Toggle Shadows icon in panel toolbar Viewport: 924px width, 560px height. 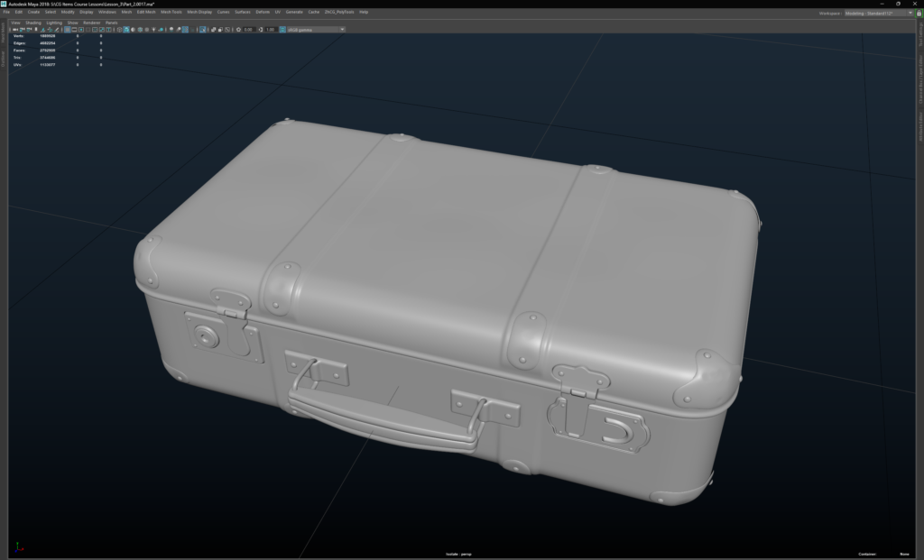[161, 30]
